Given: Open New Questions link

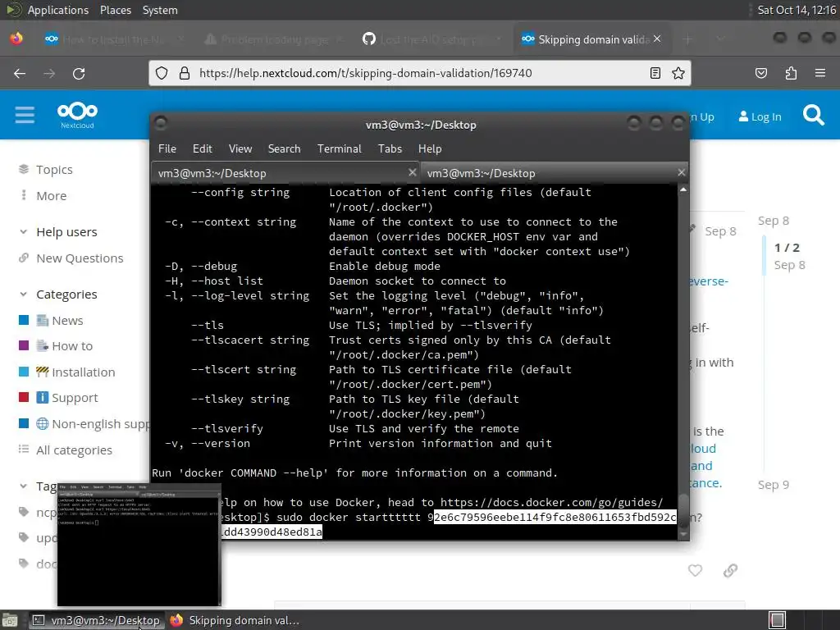Looking at the screenshot, I should (x=80, y=258).
